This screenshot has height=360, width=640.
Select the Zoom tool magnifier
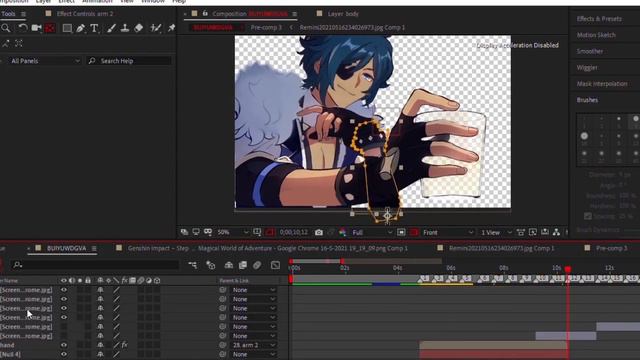coord(6,28)
